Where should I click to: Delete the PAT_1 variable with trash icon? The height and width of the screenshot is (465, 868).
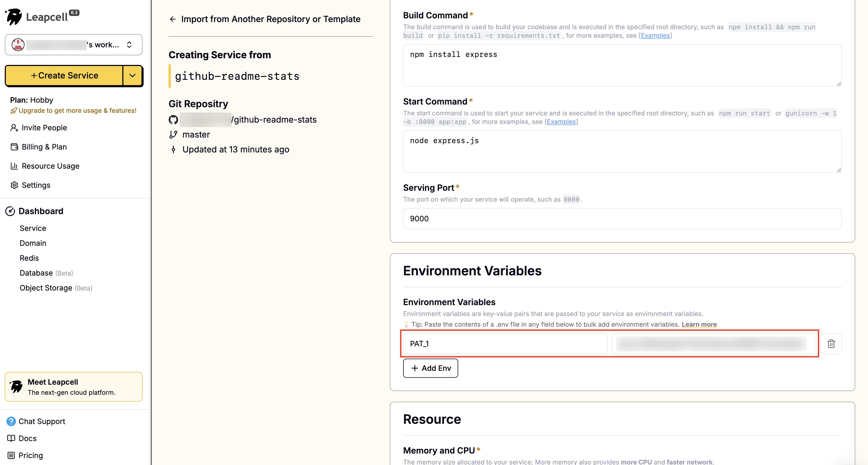831,344
